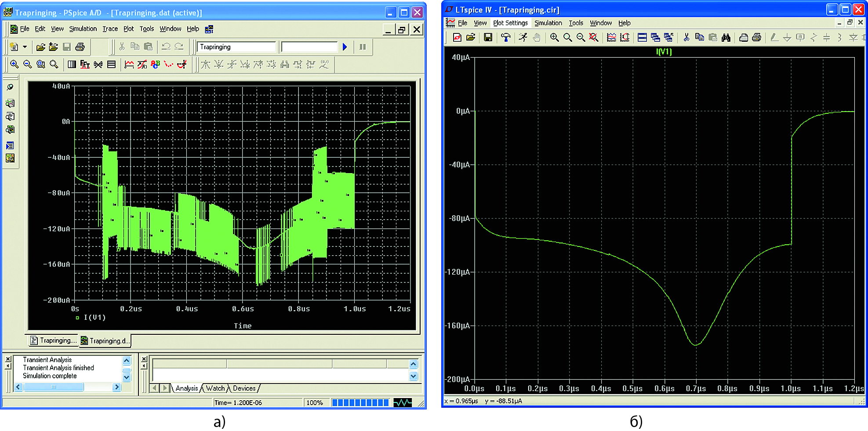Click the PSpice Mark Data Points icon
868x431 pixels.
(168, 65)
